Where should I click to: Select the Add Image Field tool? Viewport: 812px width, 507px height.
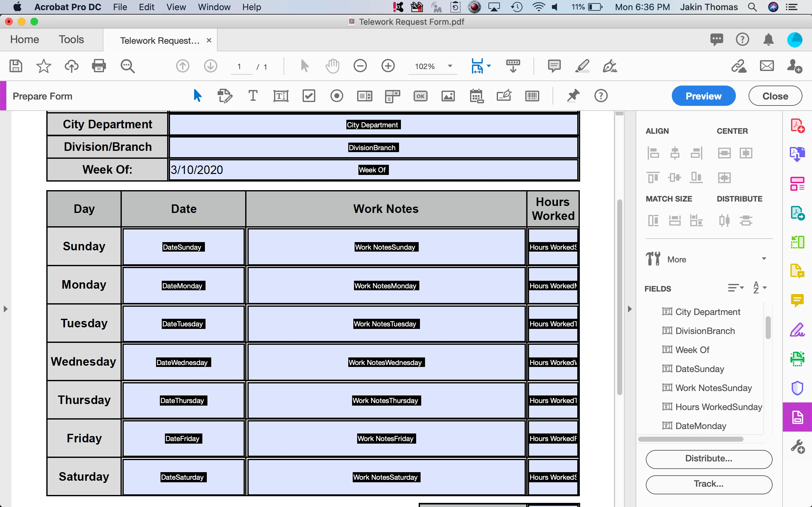(x=448, y=96)
